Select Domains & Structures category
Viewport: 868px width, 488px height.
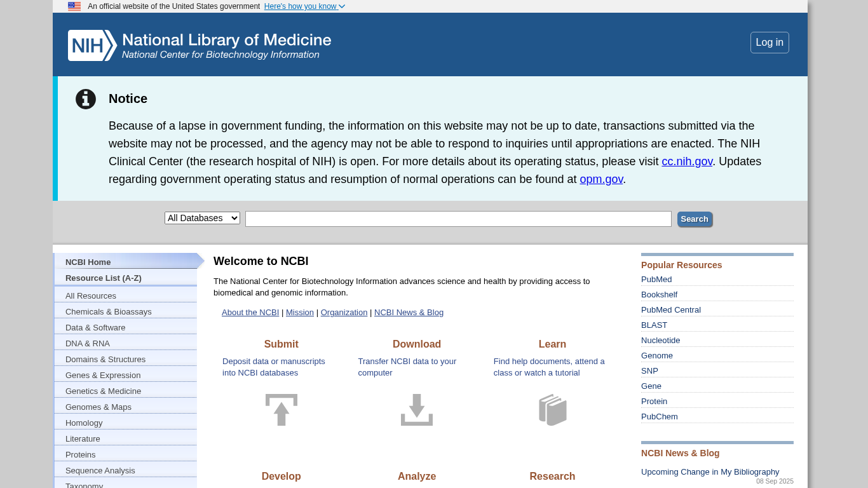(x=126, y=359)
